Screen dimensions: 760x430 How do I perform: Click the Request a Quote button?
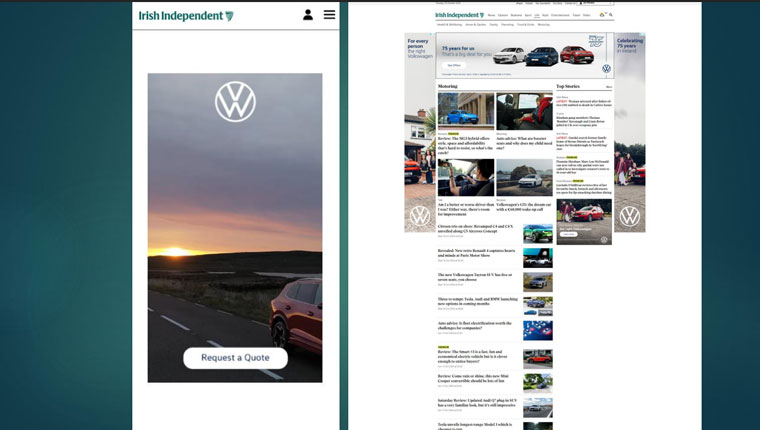[x=235, y=358]
